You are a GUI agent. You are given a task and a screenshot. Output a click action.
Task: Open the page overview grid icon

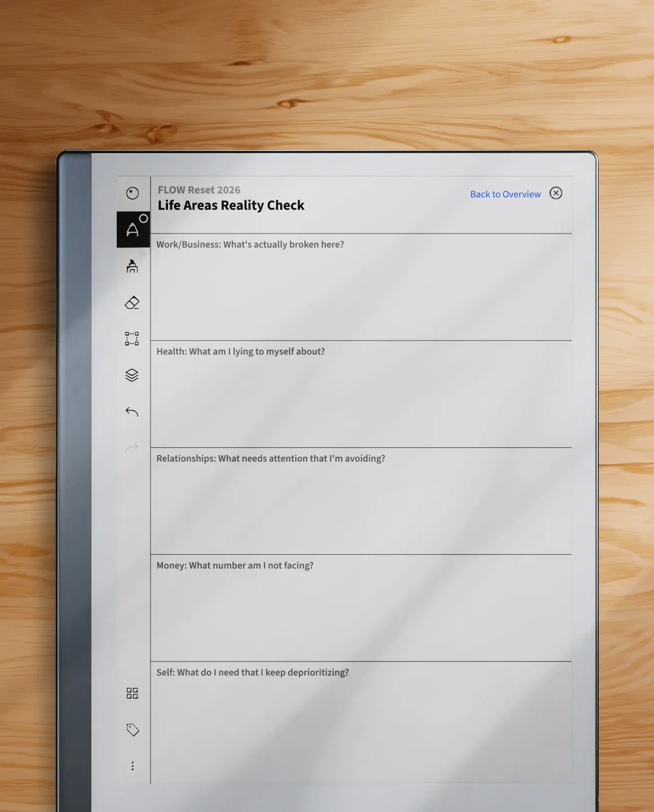(x=132, y=693)
